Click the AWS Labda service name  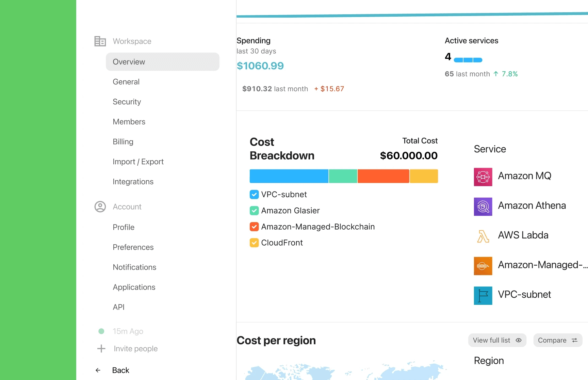click(x=523, y=235)
